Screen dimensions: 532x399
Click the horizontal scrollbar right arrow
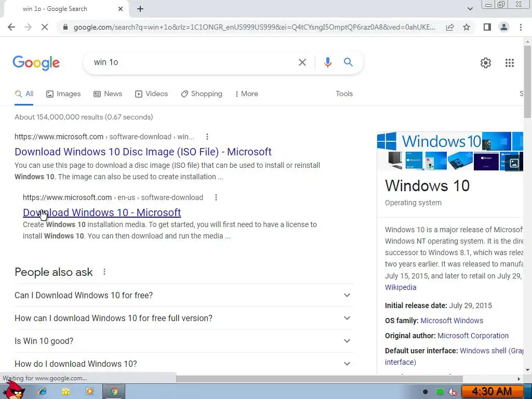519,379
